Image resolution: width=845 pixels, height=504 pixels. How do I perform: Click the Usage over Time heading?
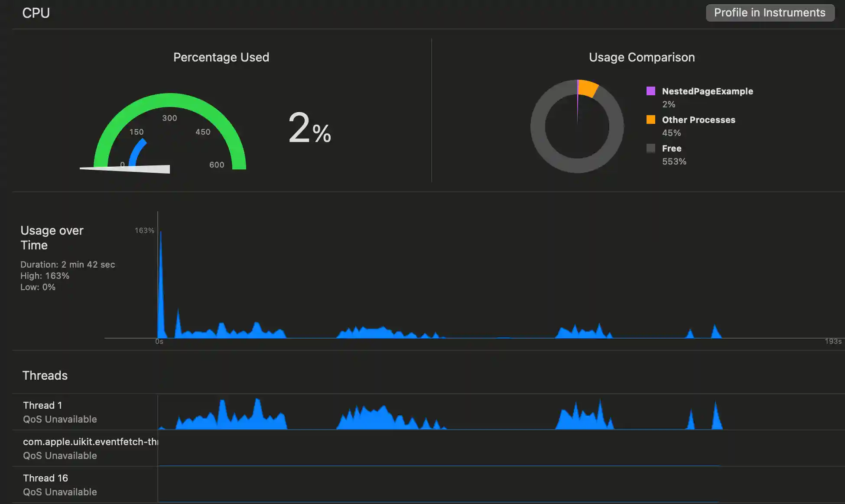coord(52,238)
